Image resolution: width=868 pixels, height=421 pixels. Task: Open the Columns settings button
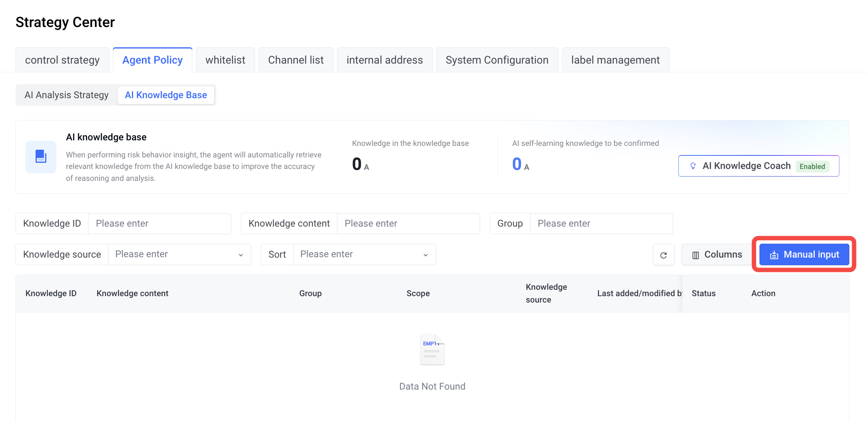tap(717, 255)
